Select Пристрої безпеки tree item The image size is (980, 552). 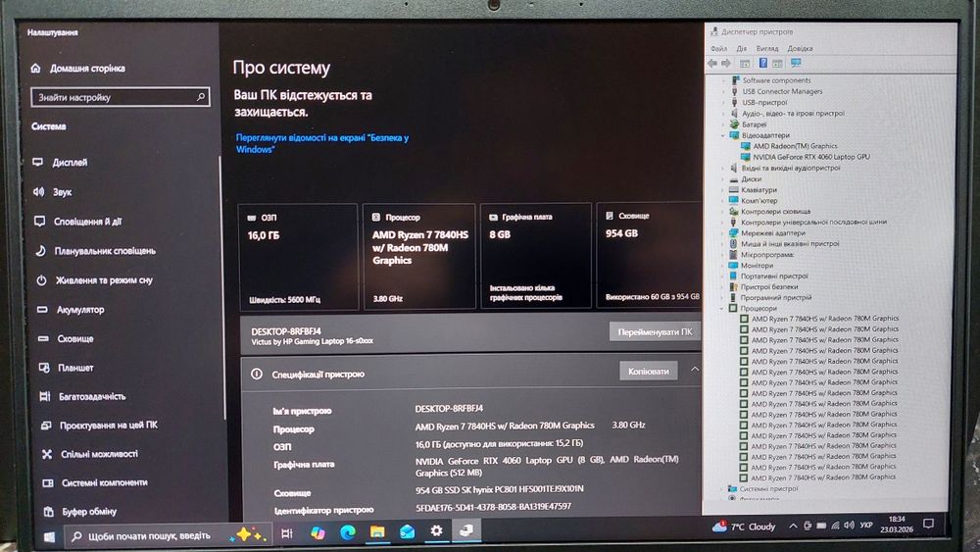coord(768,287)
